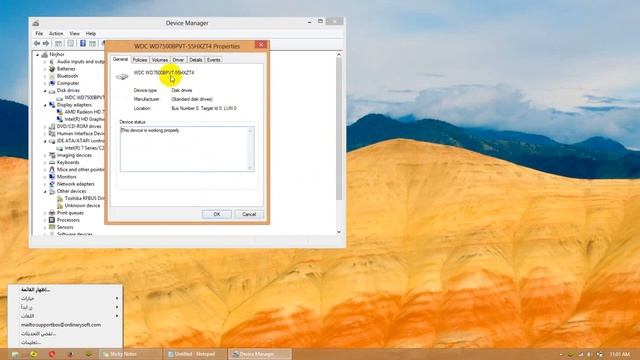Open the Sticky Notes taskbar button

coord(130,354)
